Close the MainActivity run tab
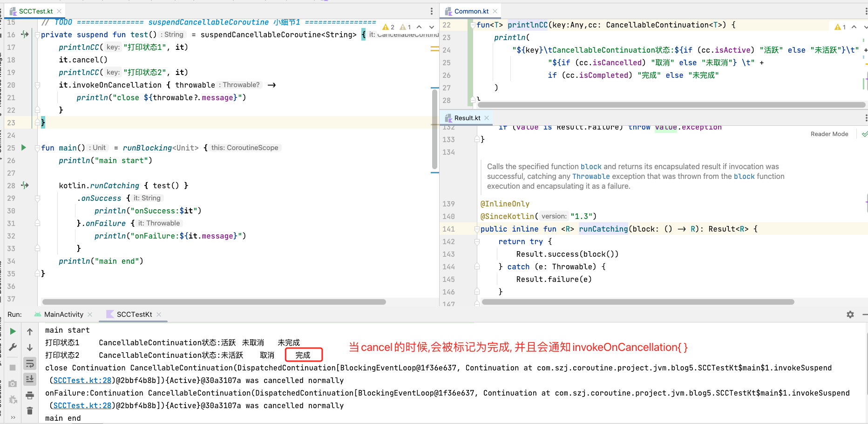Image resolution: width=868 pixels, height=424 pixels. (90, 315)
